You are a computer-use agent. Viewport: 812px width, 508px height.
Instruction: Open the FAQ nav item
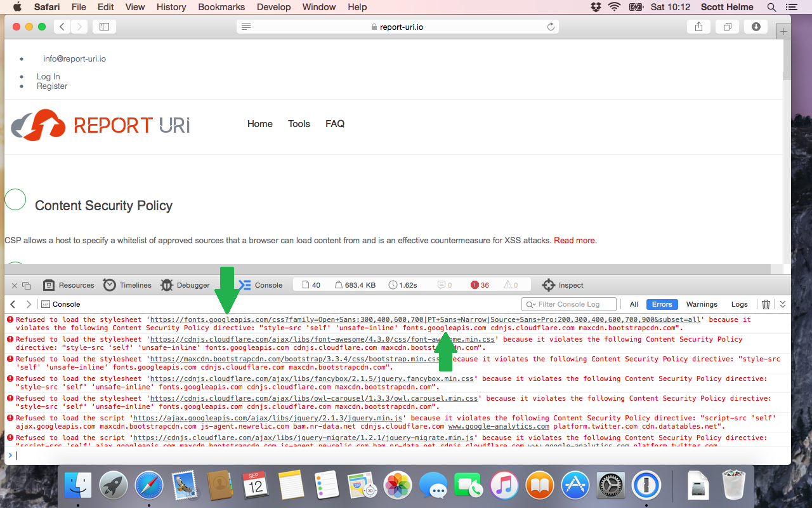(x=335, y=124)
